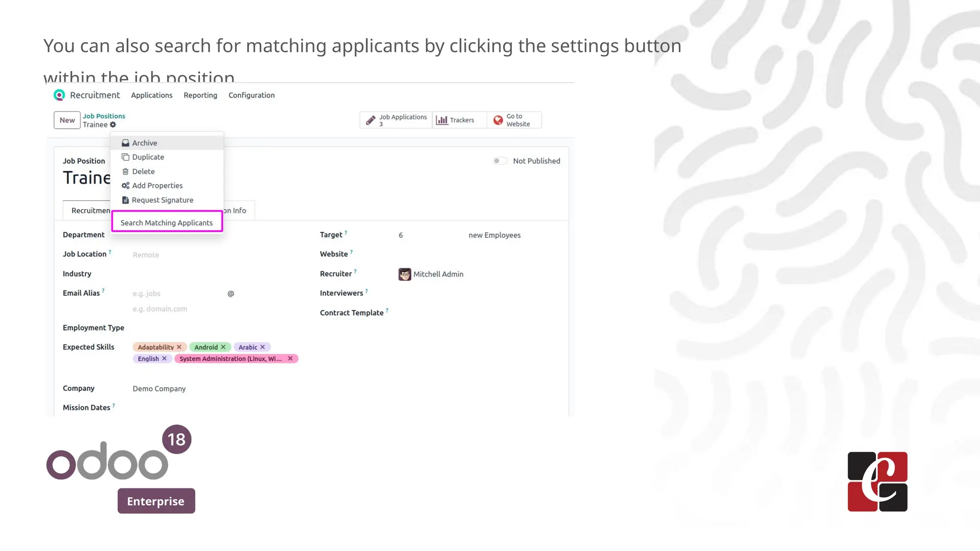Click the Go to Website button
This screenshot has width=980, height=551.
point(514,120)
